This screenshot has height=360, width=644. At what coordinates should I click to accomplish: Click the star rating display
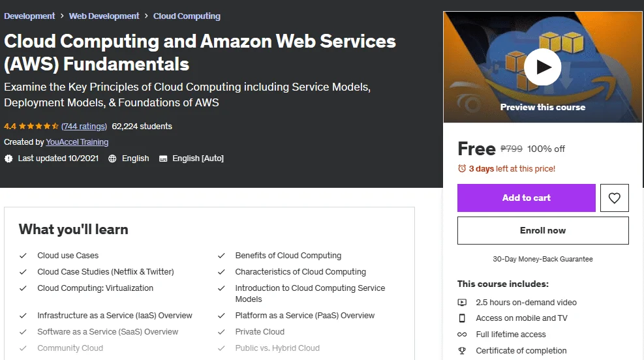click(x=38, y=127)
